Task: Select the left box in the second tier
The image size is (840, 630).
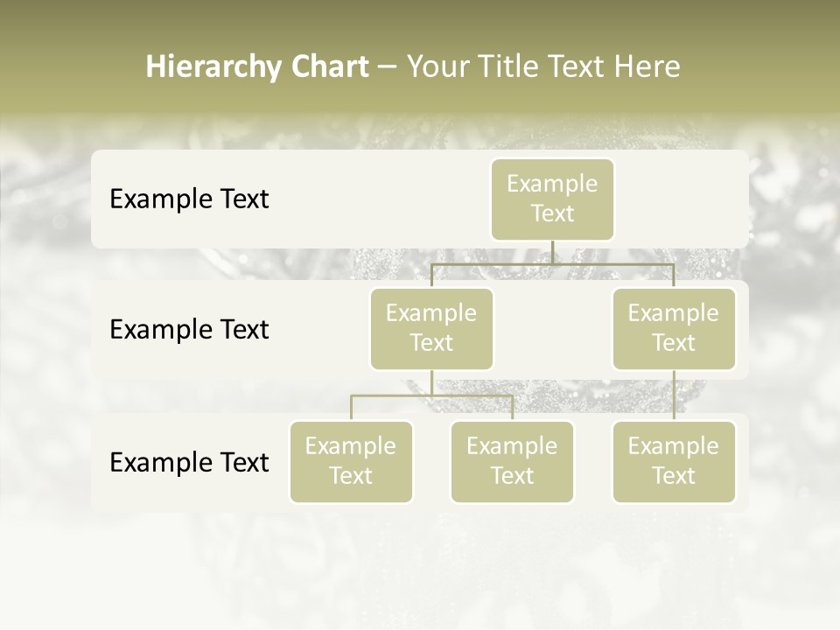Action: 431,328
